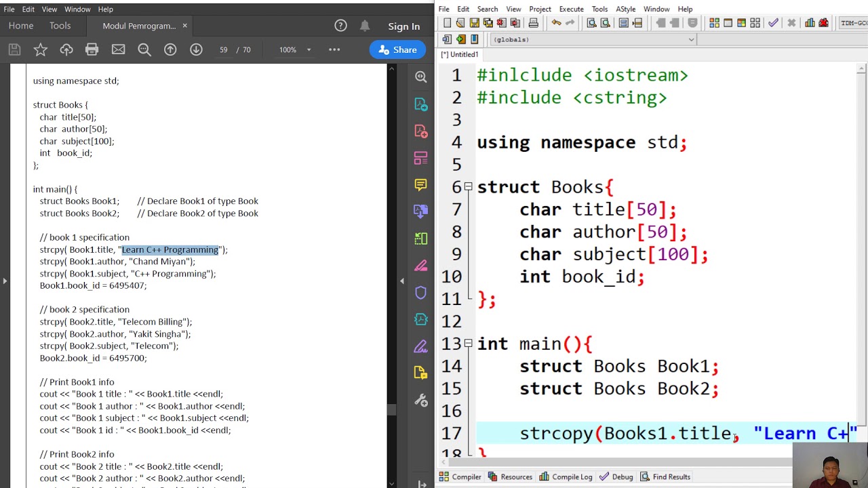868x488 pixels.
Task: Open the Dev-C++ find icon
Action: (x=591, y=23)
